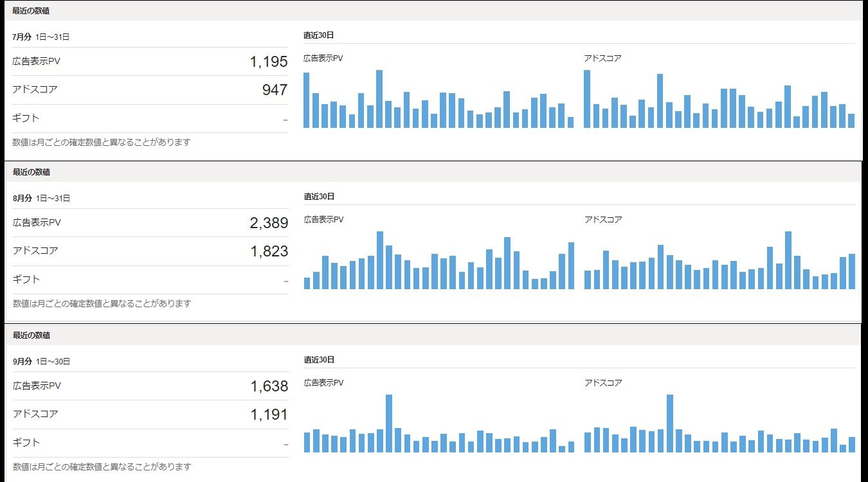Click the July 広告表示PV value 1,195

click(268, 62)
